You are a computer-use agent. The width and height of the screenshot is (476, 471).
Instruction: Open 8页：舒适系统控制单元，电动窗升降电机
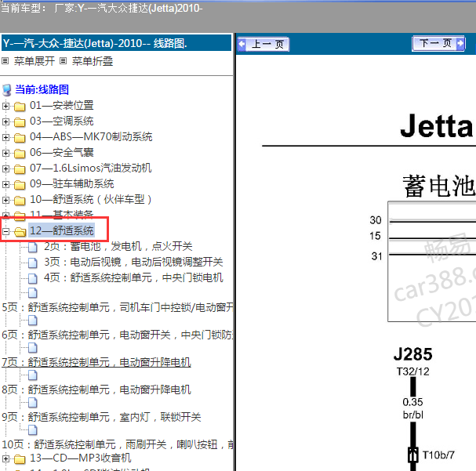(x=96, y=389)
